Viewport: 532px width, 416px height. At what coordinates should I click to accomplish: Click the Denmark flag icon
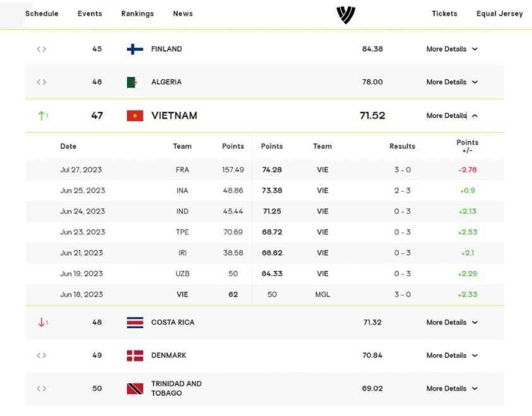[x=135, y=355]
